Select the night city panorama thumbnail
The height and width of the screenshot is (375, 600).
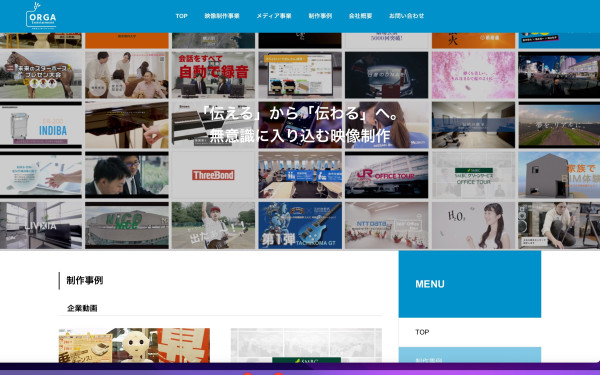point(559,75)
